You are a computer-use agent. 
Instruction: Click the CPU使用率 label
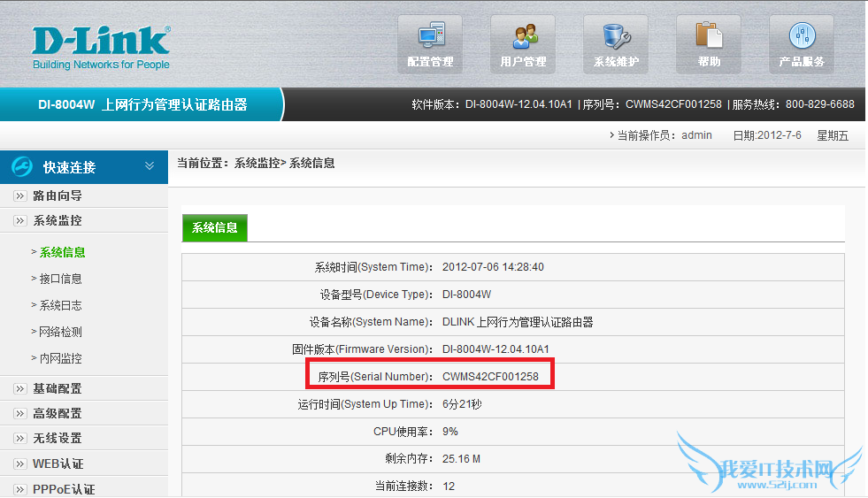[403, 432]
